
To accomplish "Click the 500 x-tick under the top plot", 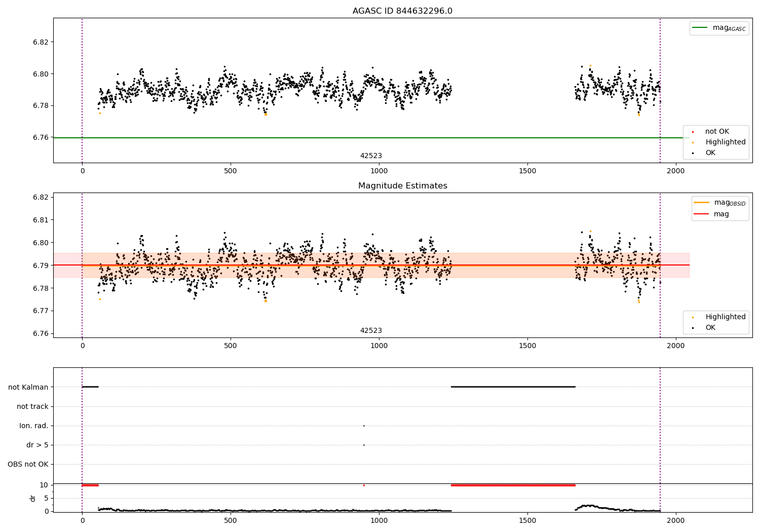I will [231, 171].
